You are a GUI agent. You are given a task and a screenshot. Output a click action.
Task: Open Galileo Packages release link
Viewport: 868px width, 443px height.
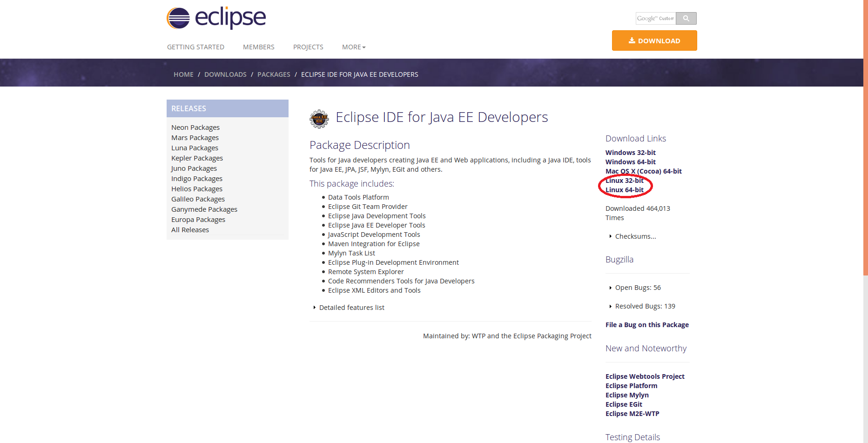coord(198,199)
